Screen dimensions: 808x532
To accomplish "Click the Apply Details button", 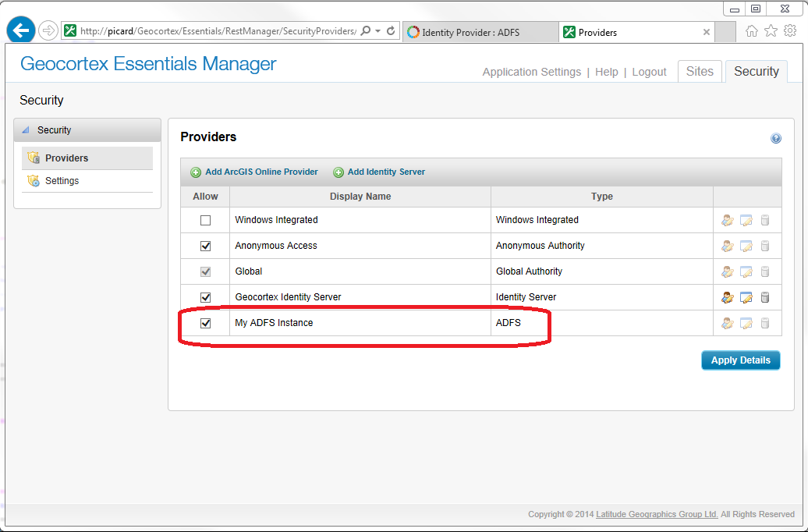I will pos(740,360).
